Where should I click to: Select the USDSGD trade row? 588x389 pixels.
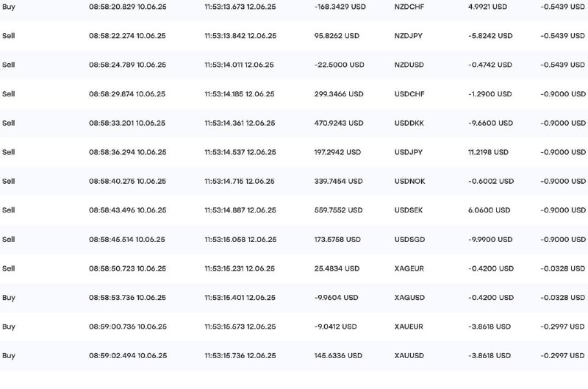coord(294,239)
